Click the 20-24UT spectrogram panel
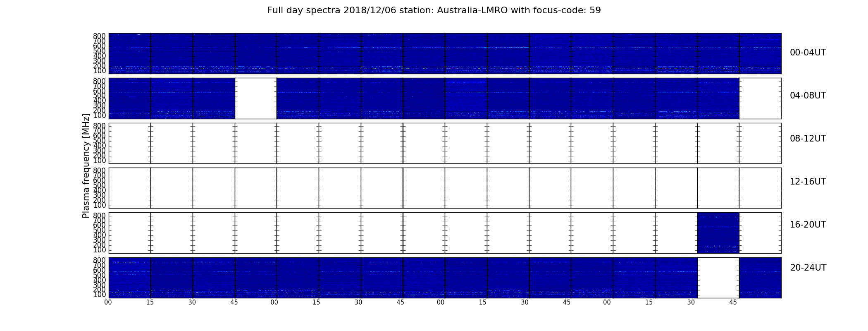This screenshot has width=868, height=331. (x=445, y=278)
